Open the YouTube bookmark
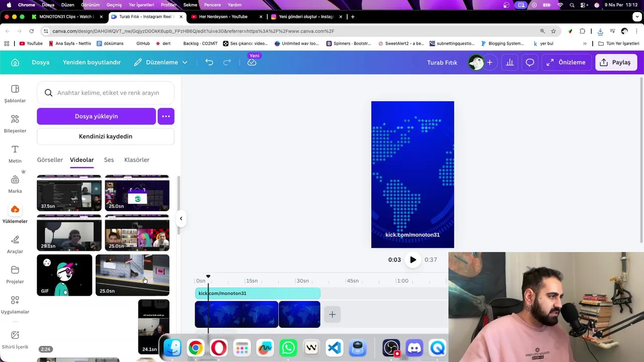This screenshot has height=362, width=644. (x=31, y=44)
